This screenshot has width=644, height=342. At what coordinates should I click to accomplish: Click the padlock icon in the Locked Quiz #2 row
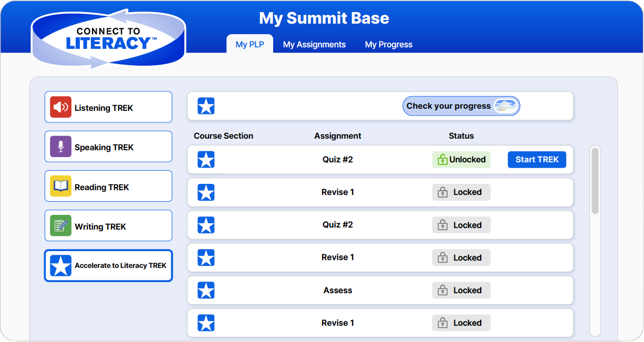click(x=442, y=225)
